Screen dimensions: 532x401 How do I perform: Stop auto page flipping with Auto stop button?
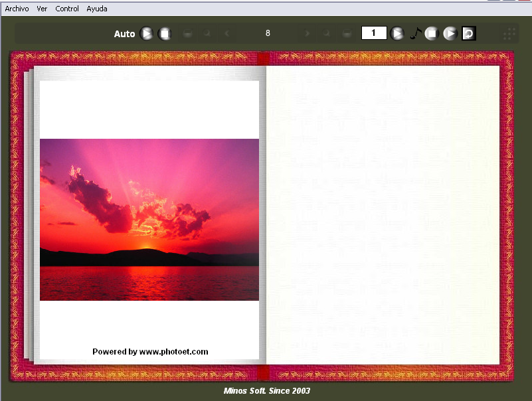(x=165, y=34)
